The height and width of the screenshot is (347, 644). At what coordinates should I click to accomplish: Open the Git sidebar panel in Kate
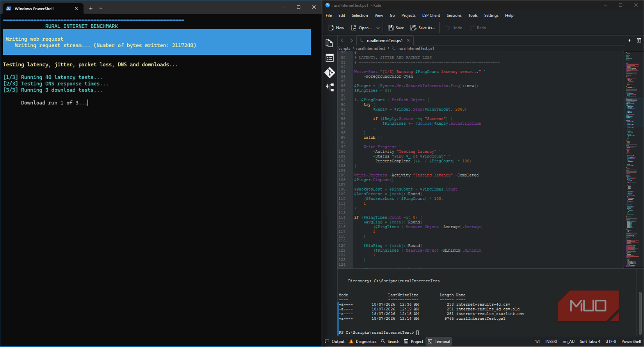329,72
